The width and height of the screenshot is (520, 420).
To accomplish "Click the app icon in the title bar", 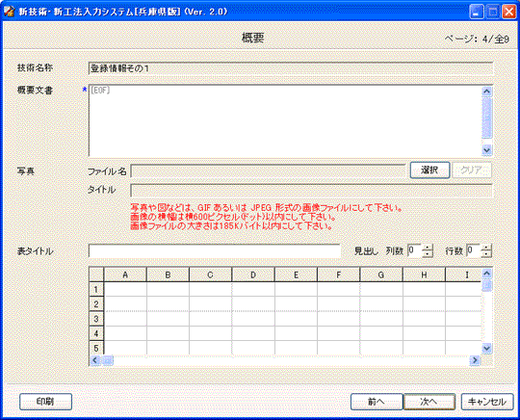I will 9,12.
